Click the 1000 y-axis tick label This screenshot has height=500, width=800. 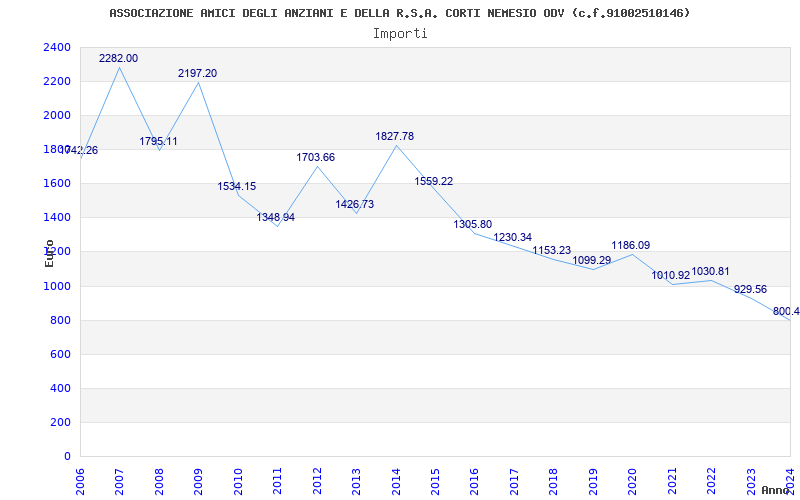click(x=57, y=287)
